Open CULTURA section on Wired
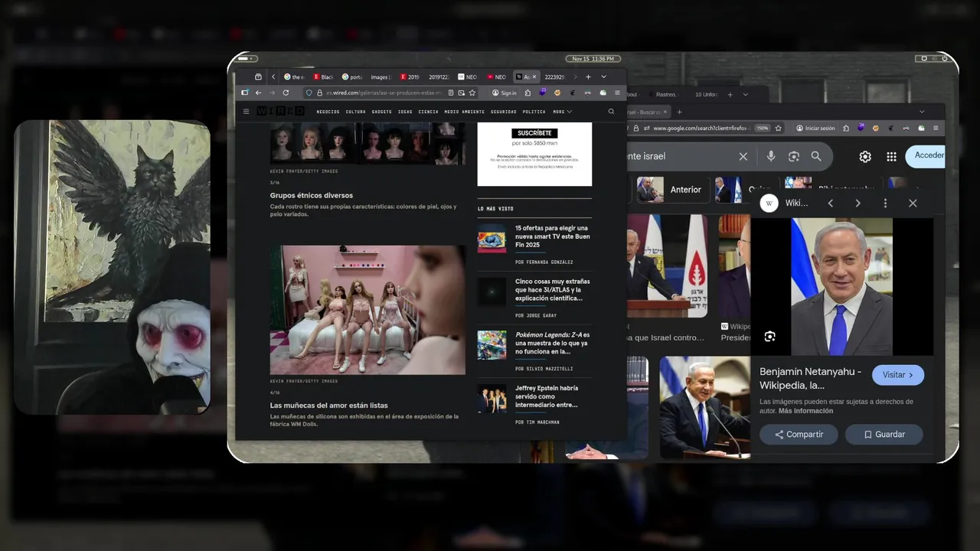Viewport: 980px width, 551px height. coord(355,112)
